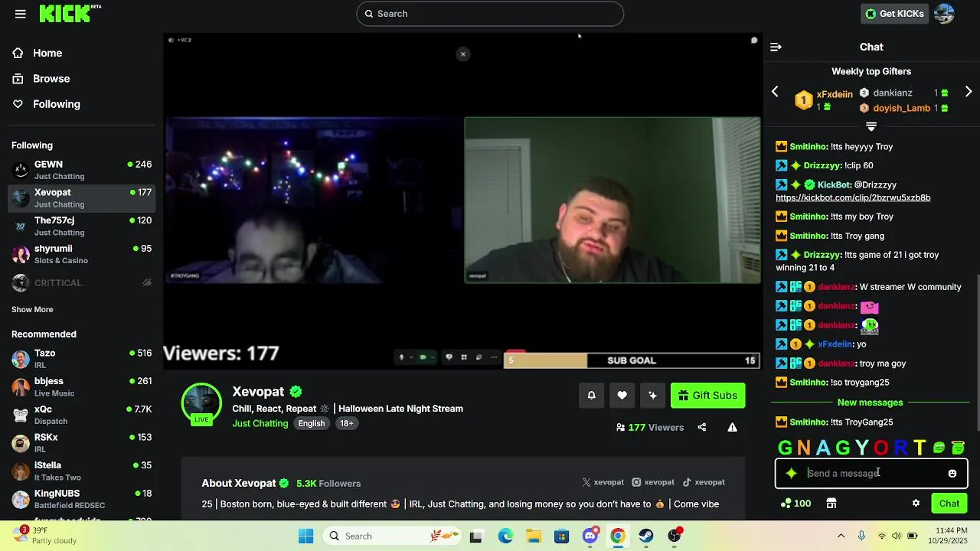Toggle the follow heart for Xevopat
The image size is (980, 551).
click(622, 396)
